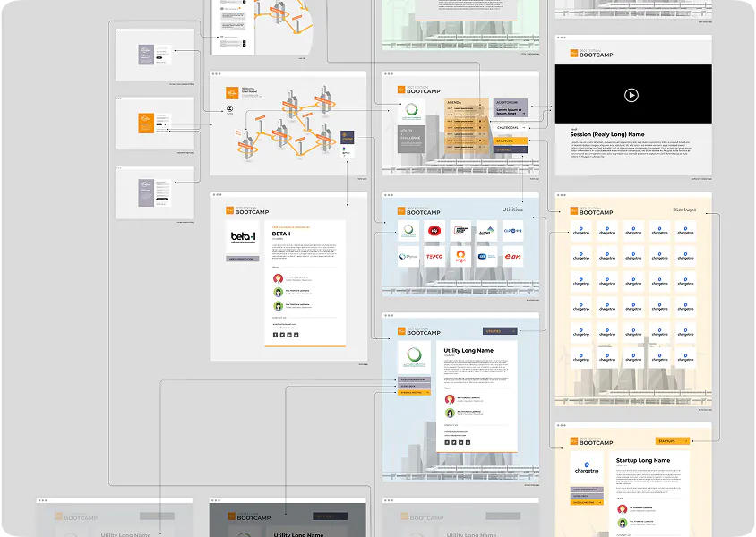Play the video in the session window
Viewport: 756px width, 537px height.
pyautogui.click(x=631, y=95)
